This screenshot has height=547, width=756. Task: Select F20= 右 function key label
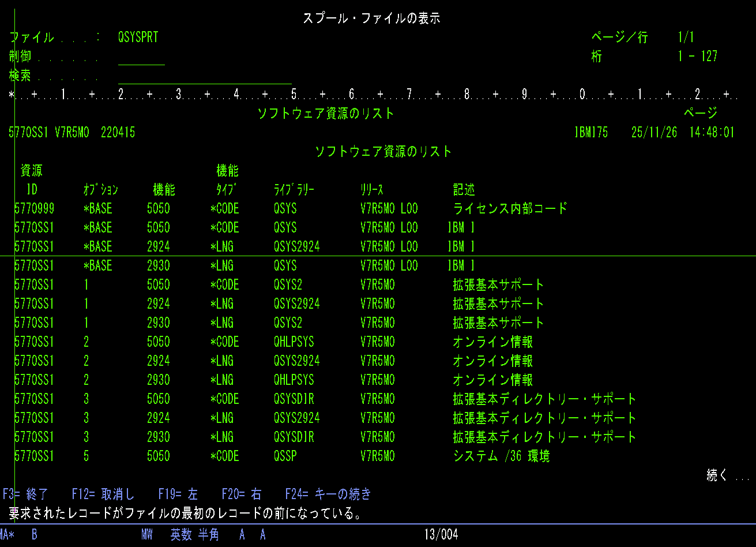coord(242,494)
